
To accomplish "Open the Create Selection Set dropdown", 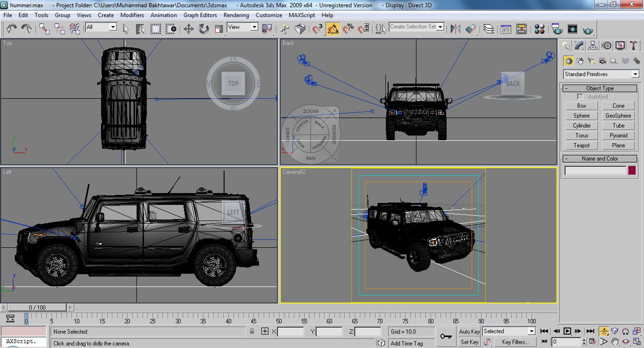I will click(417, 27).
